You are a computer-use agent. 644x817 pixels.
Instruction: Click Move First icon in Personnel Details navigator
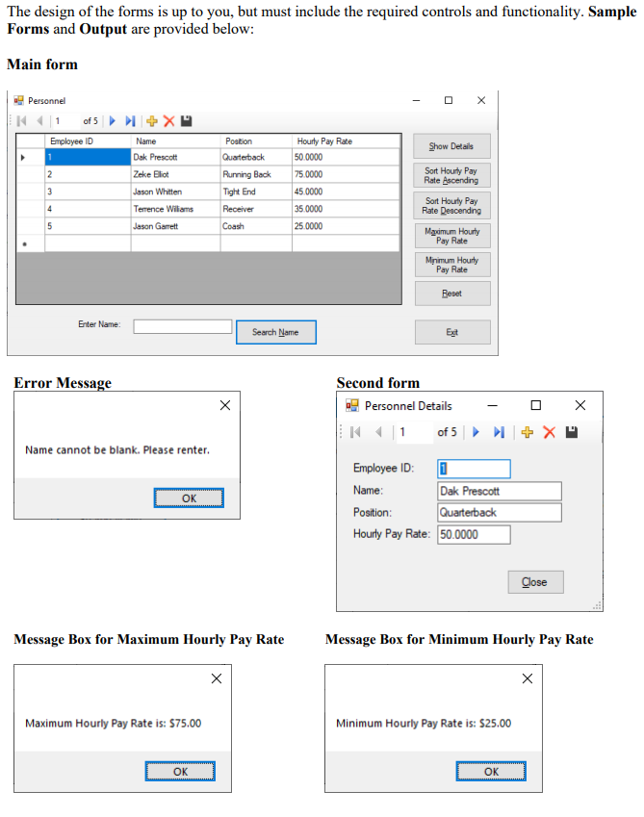click(x=355, y=432)
